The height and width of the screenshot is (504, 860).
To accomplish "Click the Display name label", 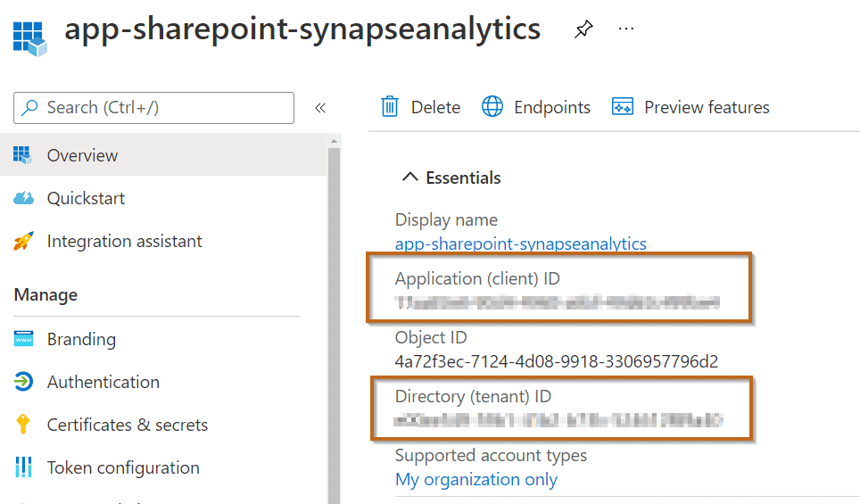I will coord(446,220).
